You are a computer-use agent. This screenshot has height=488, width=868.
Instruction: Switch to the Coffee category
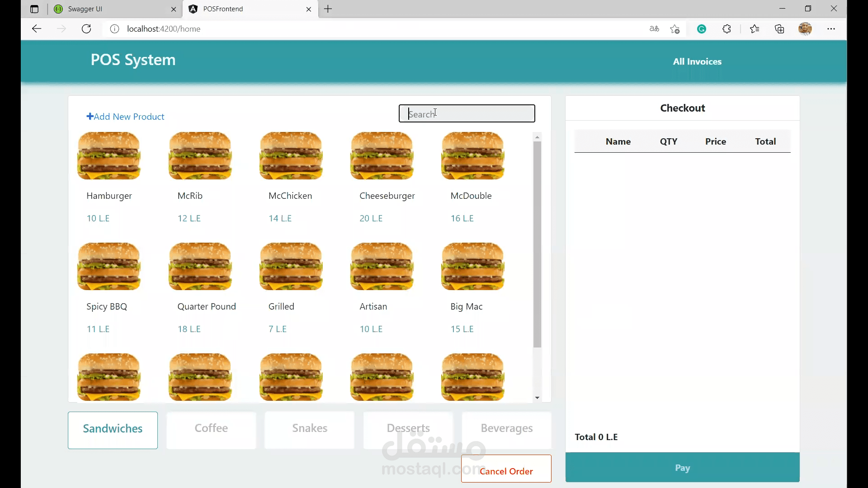pyautogui.click(x=211, y=430)
